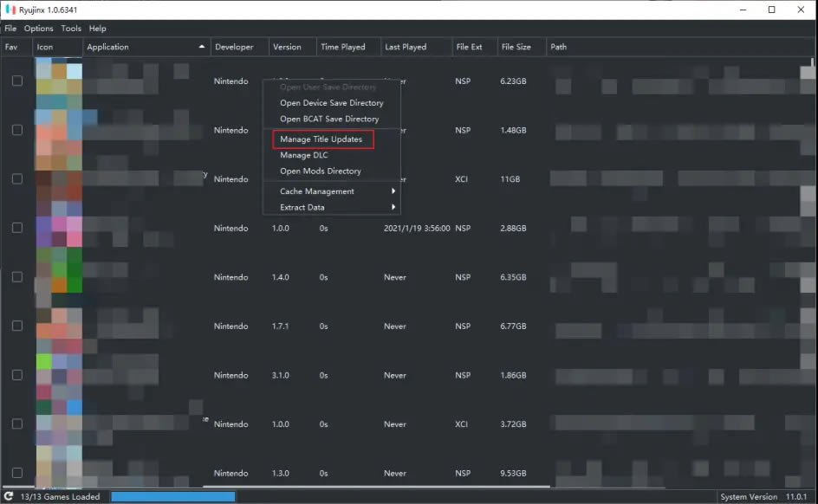Click the game icon in the 3.1.0 row

point(59,375)
